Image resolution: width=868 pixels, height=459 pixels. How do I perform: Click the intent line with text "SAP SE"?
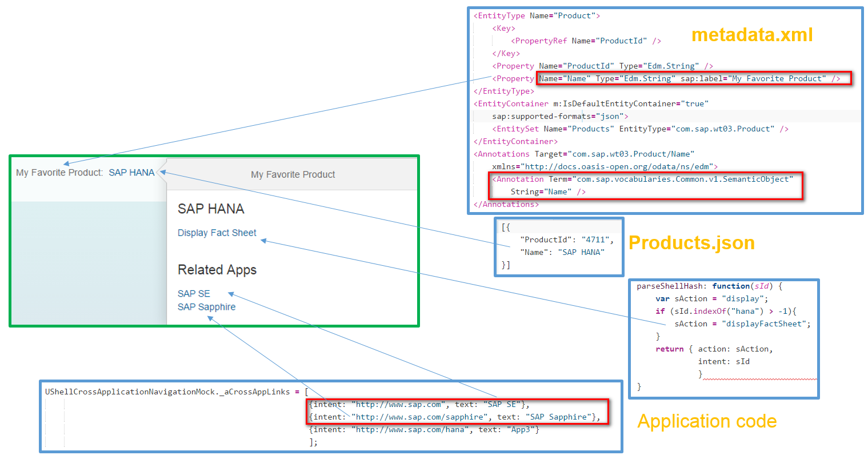419,405
